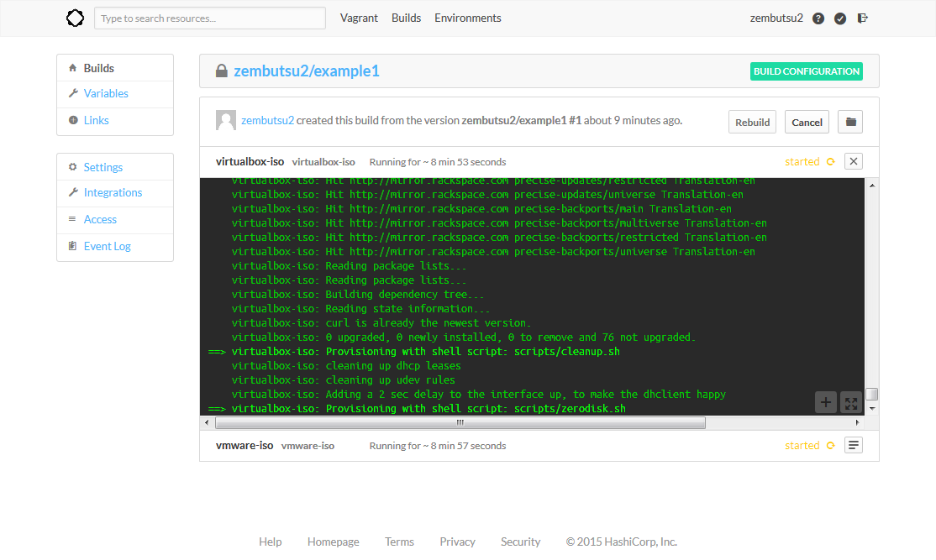Viewport: 936px width, 560px height.
Task: Click the virtualbox-iso build row title
Action: (x=250, y=161)
